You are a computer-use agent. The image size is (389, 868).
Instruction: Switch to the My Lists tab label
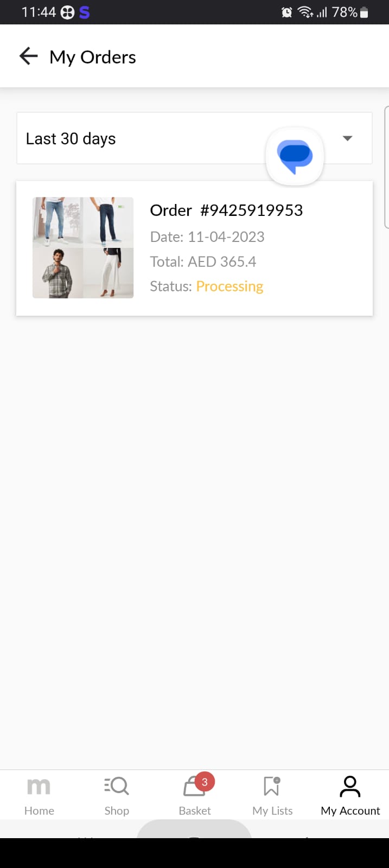click(x=272, y=810)
